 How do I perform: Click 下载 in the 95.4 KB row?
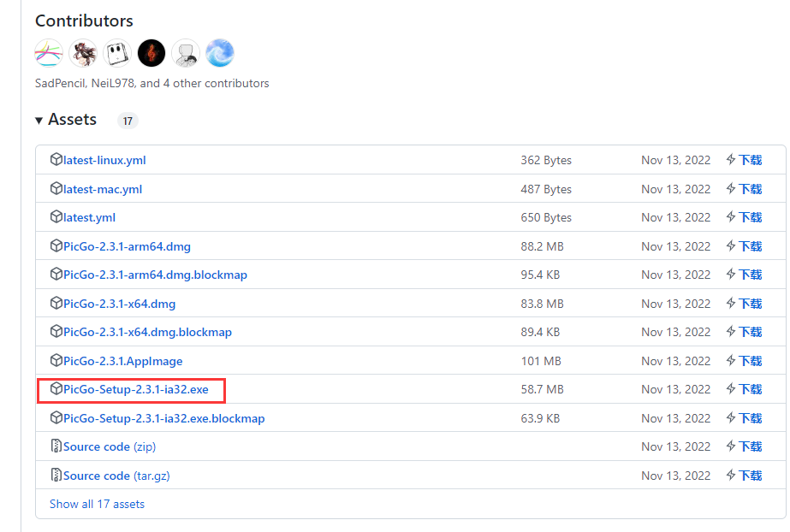(x=750, y=275)
